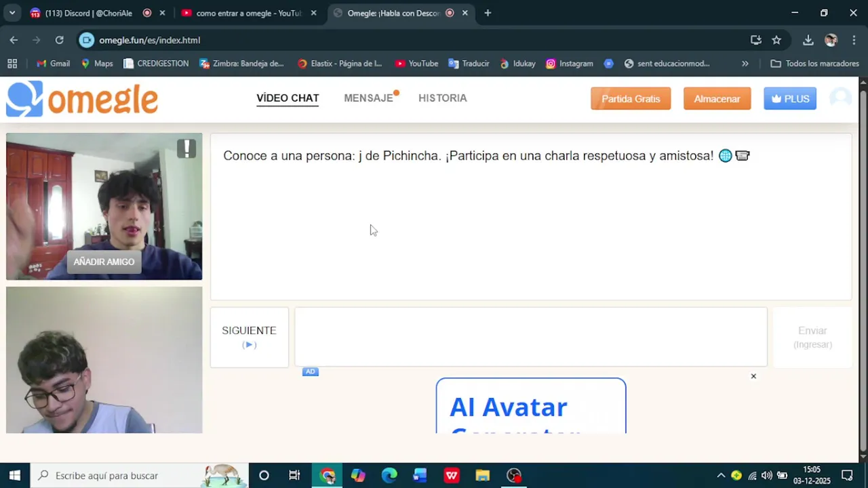Open the MENSAJE tab
Image resolution: width=868 pixels, height=488 pixels.
point(368,98)
